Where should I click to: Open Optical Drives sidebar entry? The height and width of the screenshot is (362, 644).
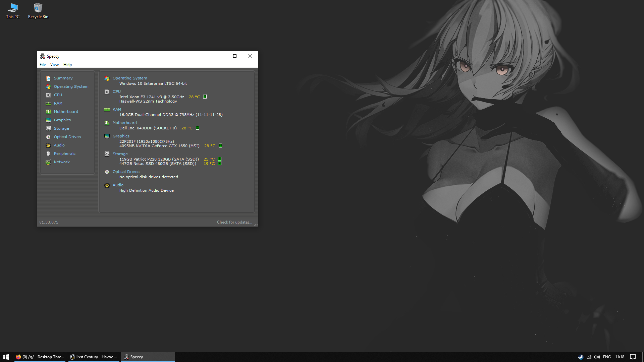67,137
